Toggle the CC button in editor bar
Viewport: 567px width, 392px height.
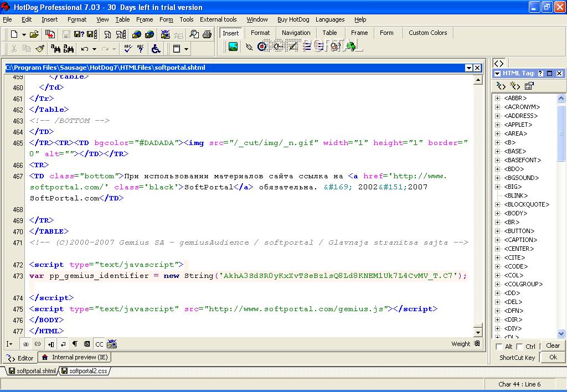tap(99, 344)
